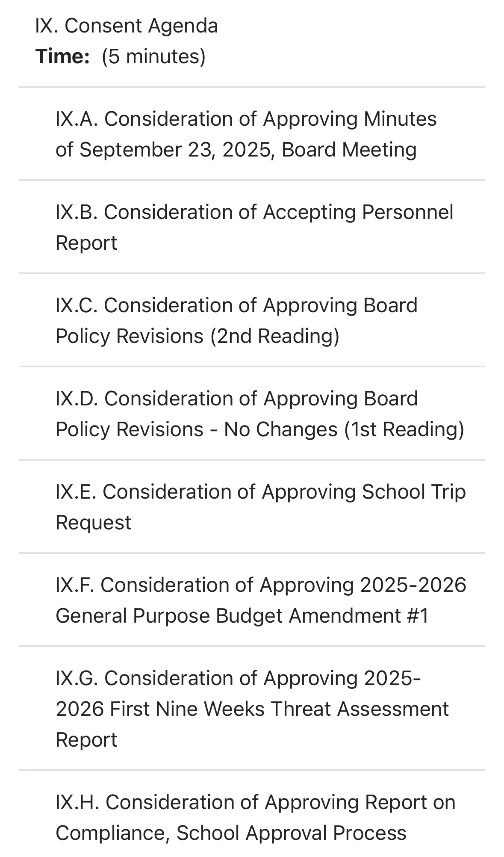504x857 pixels.
Task: Click the (5 minutes) duration text
Action: (153, 56)
